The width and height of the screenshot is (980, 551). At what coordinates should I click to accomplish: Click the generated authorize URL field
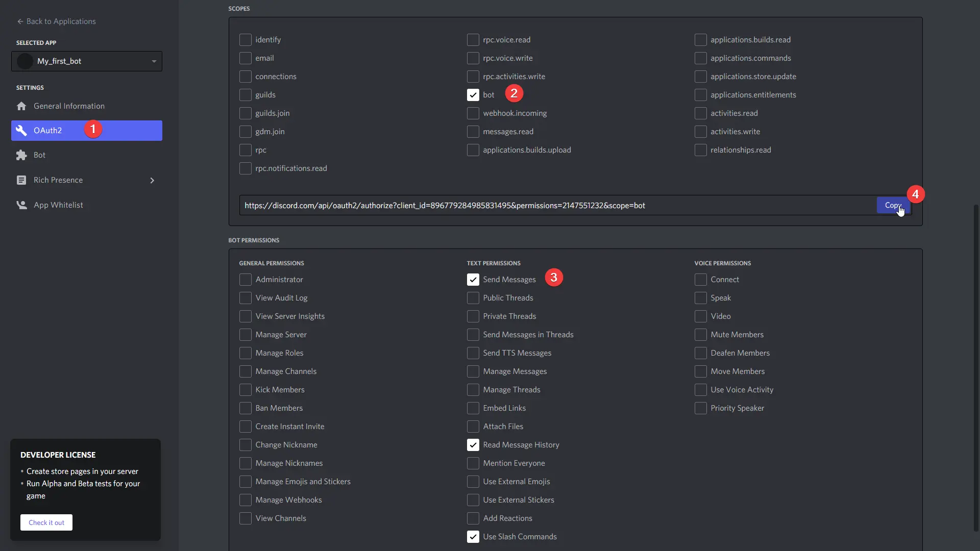click(556, 205)
